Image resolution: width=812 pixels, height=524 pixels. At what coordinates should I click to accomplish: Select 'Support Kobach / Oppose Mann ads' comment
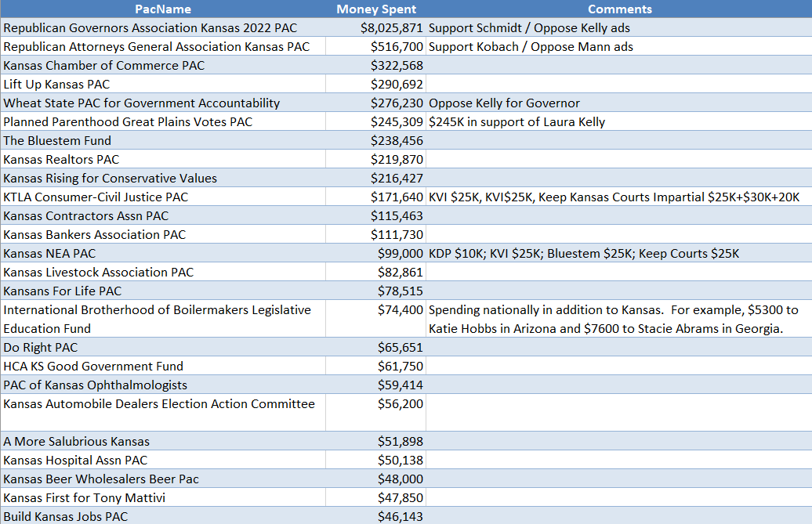(619, 46)
